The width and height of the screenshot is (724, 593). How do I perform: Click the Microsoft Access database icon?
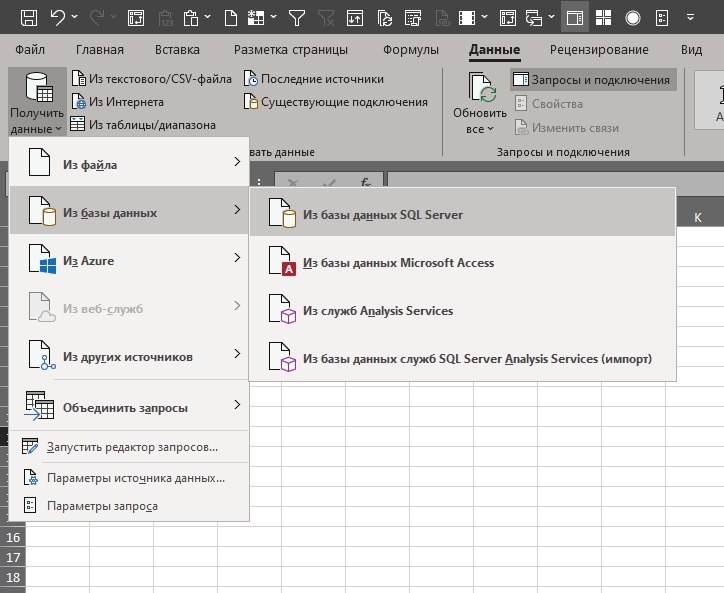[282, 261]
